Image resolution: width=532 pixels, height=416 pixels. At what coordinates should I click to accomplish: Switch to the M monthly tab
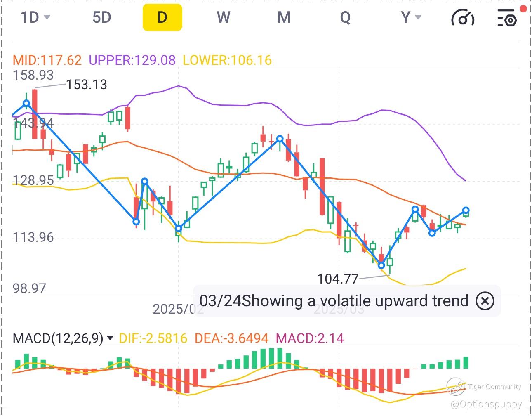tap(284, 17)
